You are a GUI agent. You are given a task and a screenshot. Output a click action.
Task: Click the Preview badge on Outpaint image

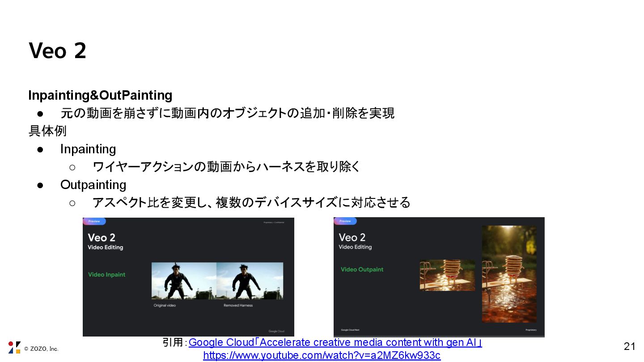click(345, 221)
